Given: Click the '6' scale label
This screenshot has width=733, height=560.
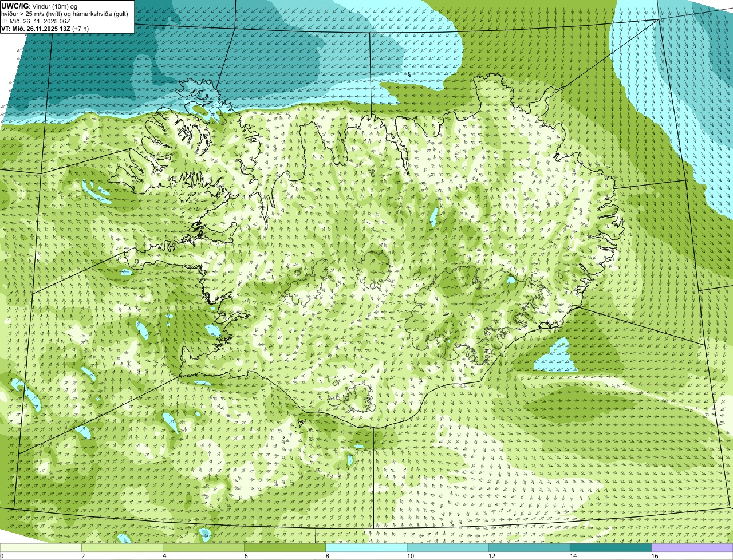Looking at the screenshot, I should tap(246, 556).
